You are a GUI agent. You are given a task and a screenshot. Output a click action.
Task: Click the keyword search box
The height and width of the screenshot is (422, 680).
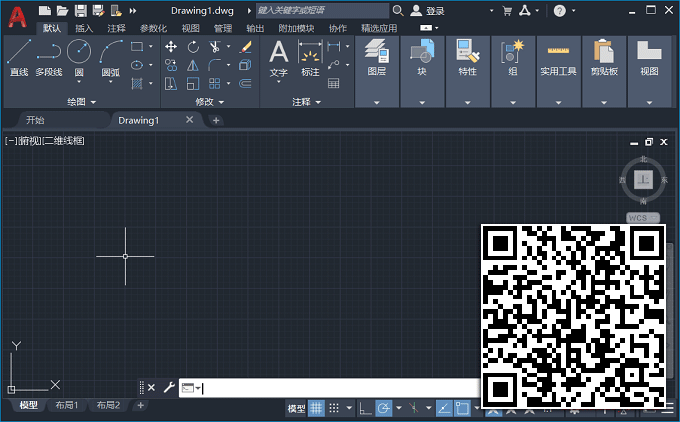pyautogui.click(x=322, y=10)
